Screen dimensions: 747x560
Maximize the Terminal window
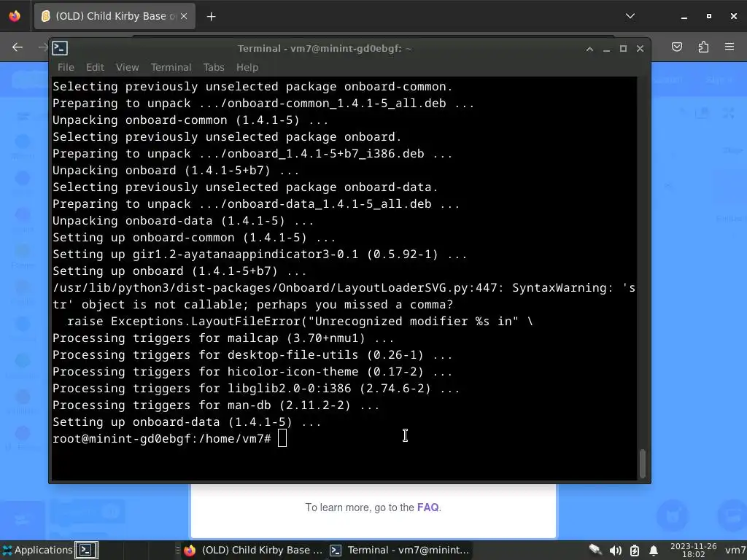click(x=623, y=49)
